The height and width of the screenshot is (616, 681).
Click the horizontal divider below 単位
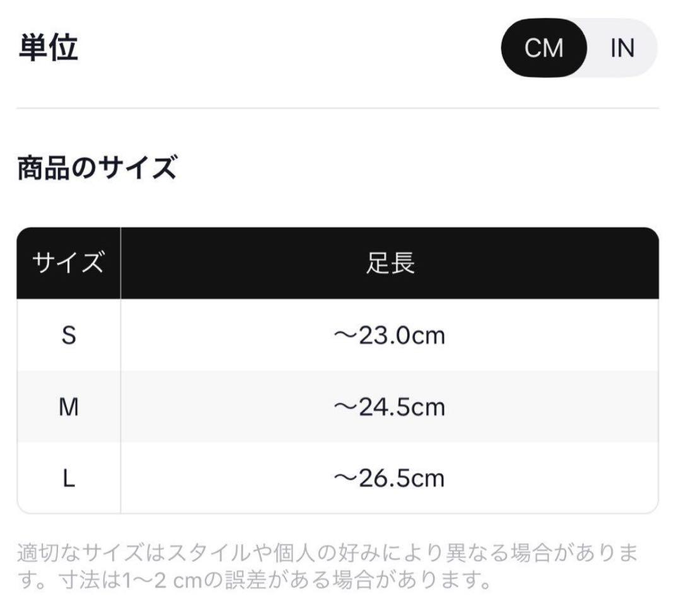click(338, 108)
